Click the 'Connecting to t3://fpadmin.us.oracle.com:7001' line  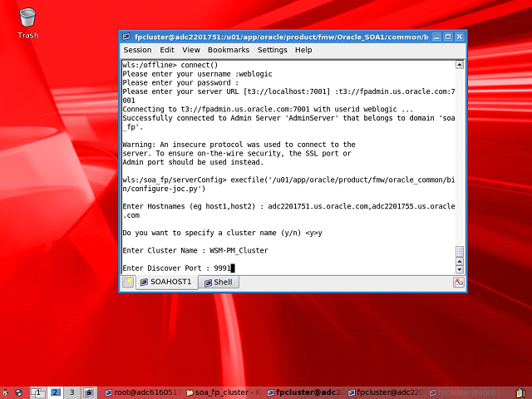(x=268, y=109)
